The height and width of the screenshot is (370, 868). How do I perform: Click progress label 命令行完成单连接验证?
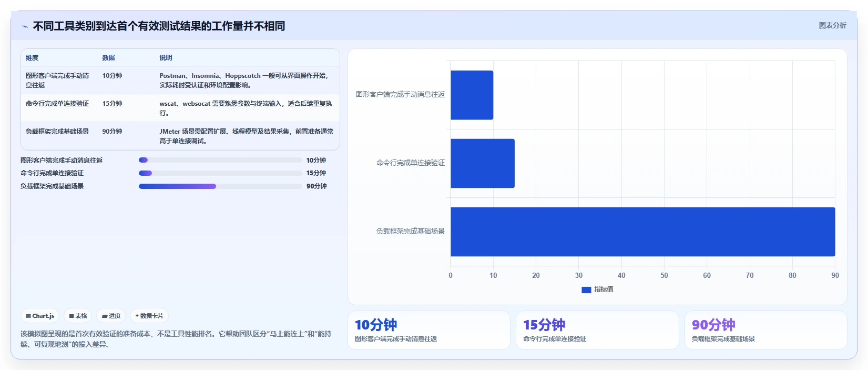pos(52,173)
